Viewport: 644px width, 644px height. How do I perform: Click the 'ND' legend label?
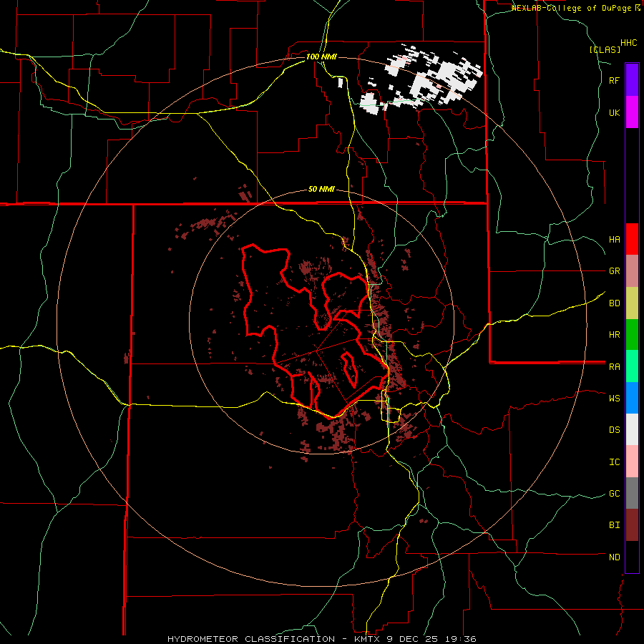pos(615,557)
